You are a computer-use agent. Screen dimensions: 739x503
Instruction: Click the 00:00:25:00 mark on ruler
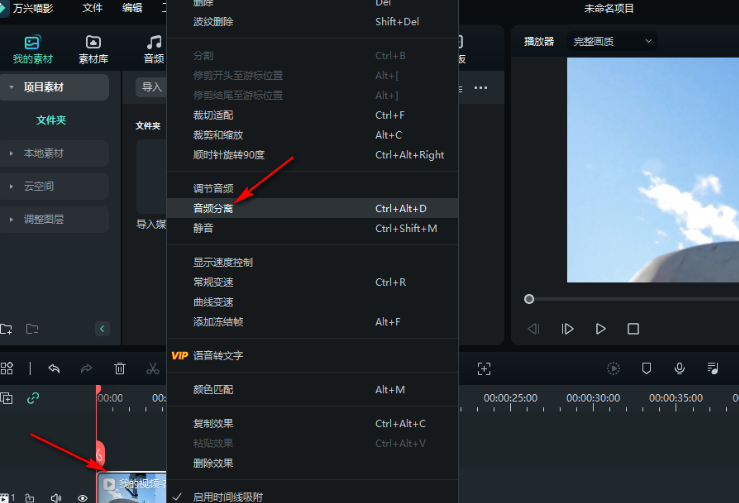(510, 398)
